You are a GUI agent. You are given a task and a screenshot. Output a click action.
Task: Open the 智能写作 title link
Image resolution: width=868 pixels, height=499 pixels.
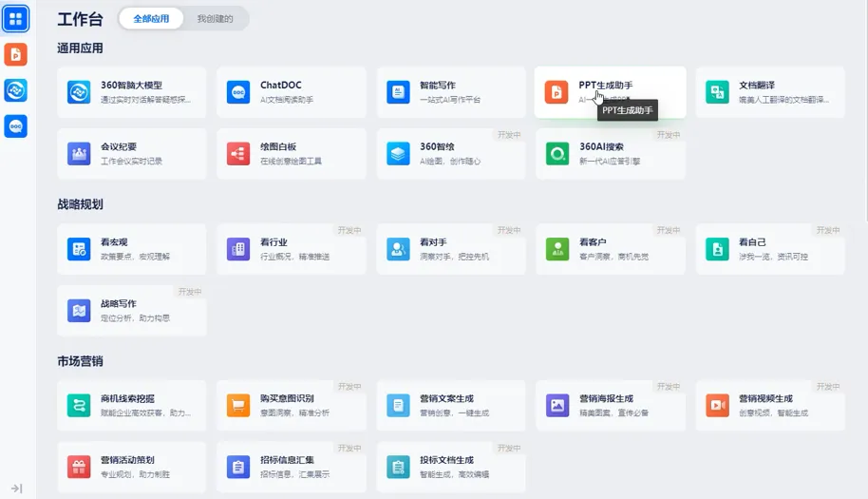tap(437, 86)
